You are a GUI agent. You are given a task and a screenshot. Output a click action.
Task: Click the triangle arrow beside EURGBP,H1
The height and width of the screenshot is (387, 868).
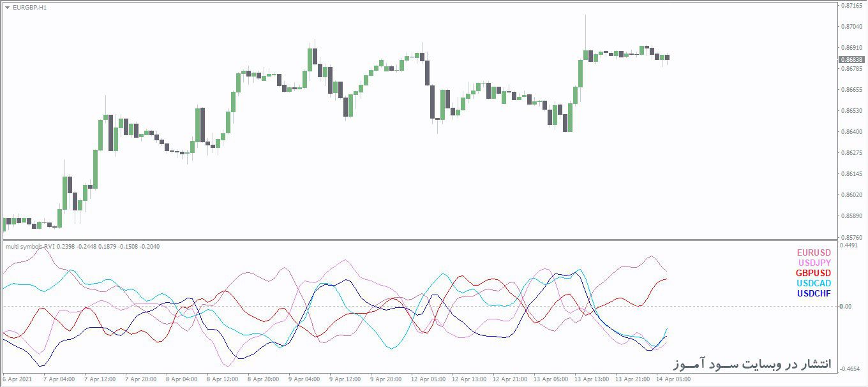point(7,8)
